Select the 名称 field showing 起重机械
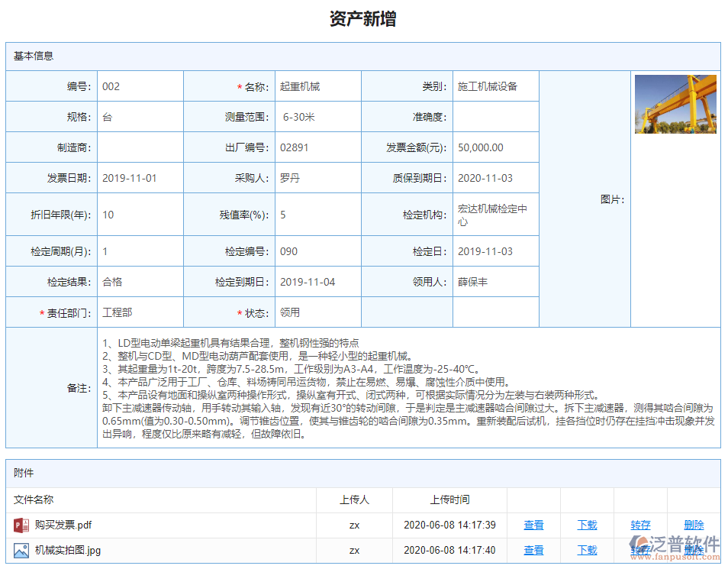The height and width of the screenshot is (569, 728). tap(317, 86)
